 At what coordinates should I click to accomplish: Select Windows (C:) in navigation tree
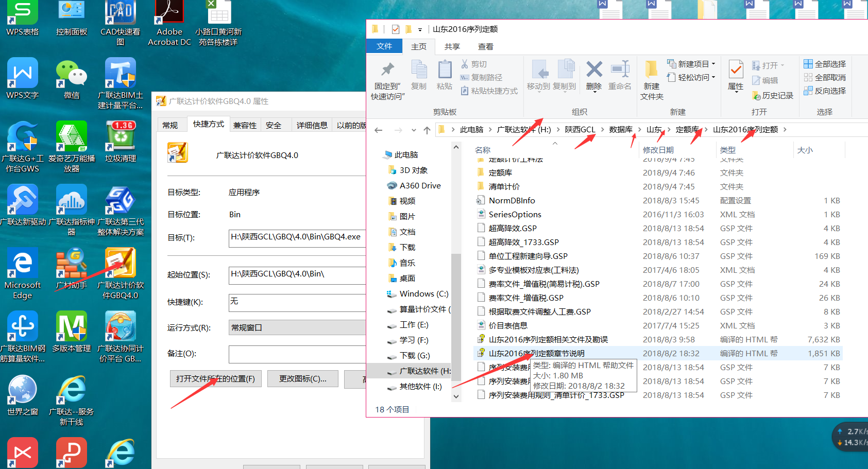tap(418, 293)
